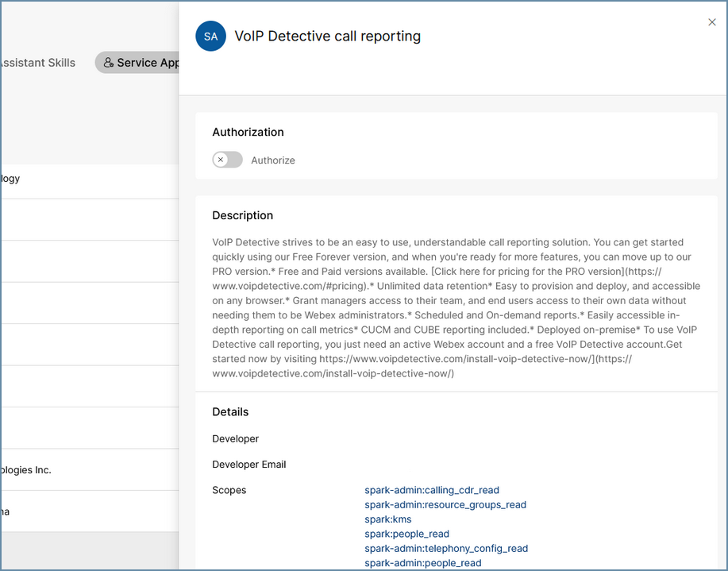Open the spark-admin:resource_groups_read scope link
This screenshot has width=728, height=571.
click(445, 504)
